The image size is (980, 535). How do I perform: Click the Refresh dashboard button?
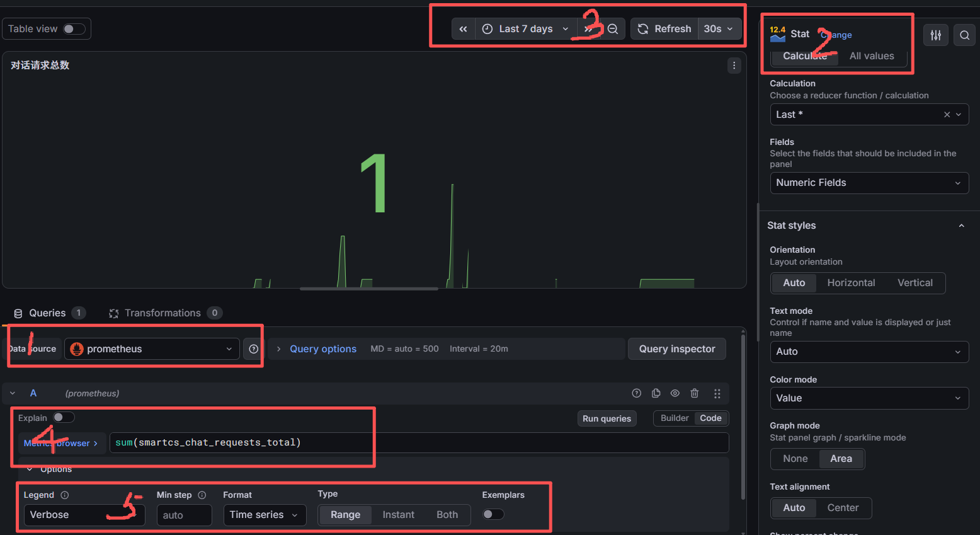664,29
